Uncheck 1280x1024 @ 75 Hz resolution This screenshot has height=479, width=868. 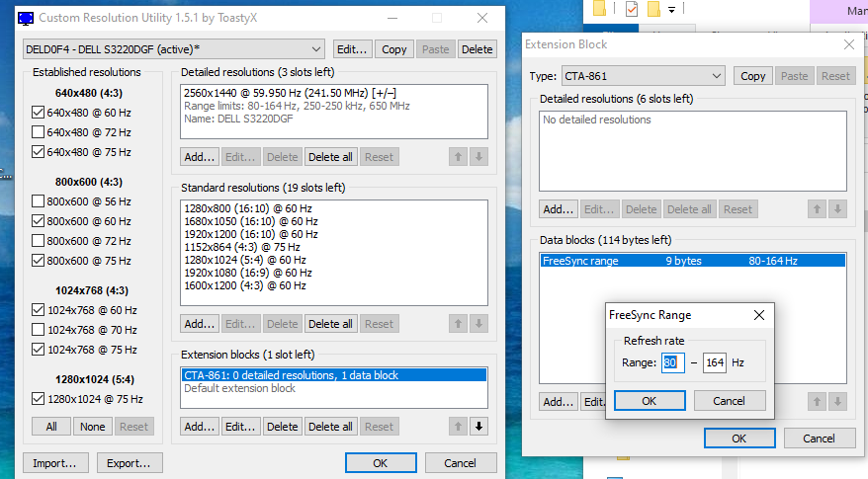click(39, 399)
